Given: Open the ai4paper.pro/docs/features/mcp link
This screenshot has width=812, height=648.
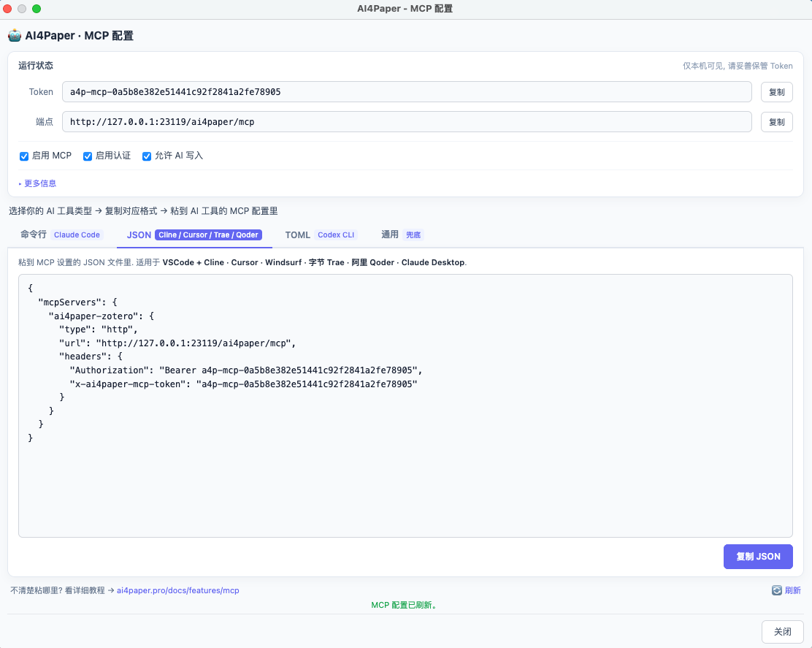Looking at the screenshot, I should coord(177,590).
